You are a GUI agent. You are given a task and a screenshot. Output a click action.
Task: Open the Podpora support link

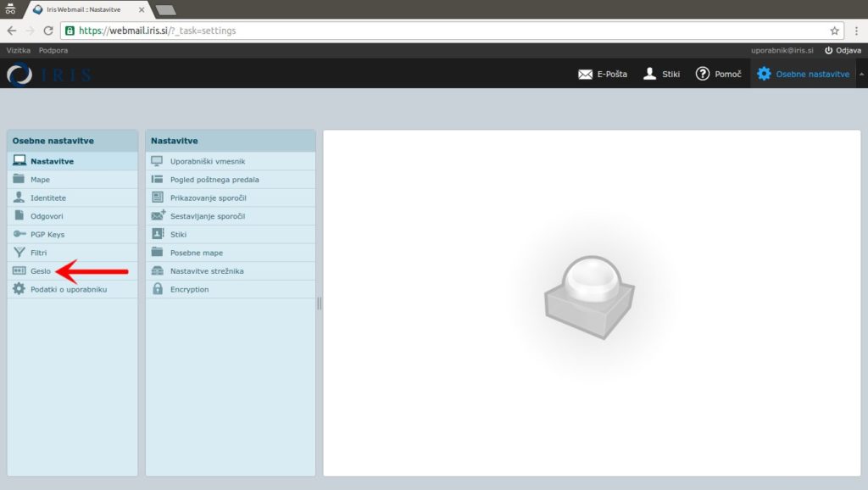(x=53, y=51)
